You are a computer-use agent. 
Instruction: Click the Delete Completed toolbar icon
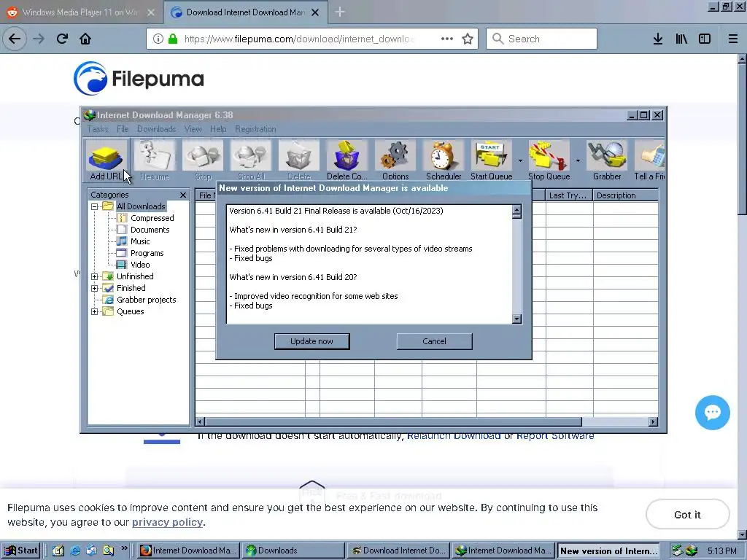pyautogui.click(x=347, y=160)
